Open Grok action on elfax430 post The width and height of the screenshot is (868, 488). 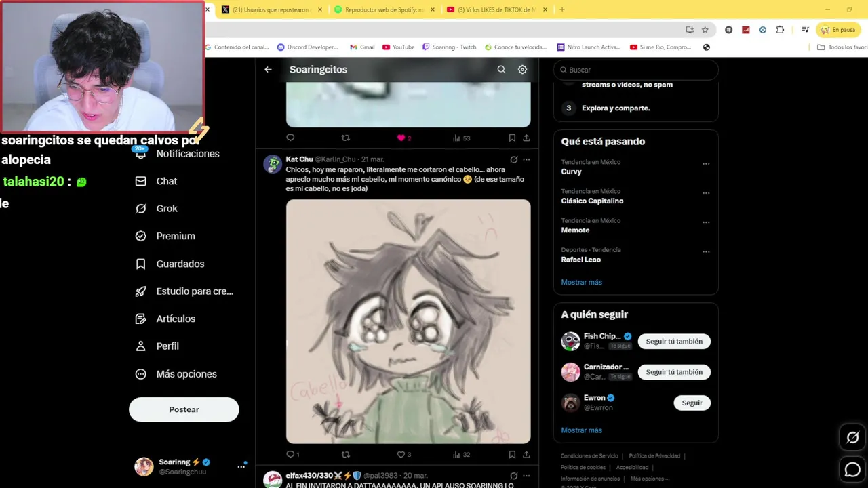tap(513, 476)
